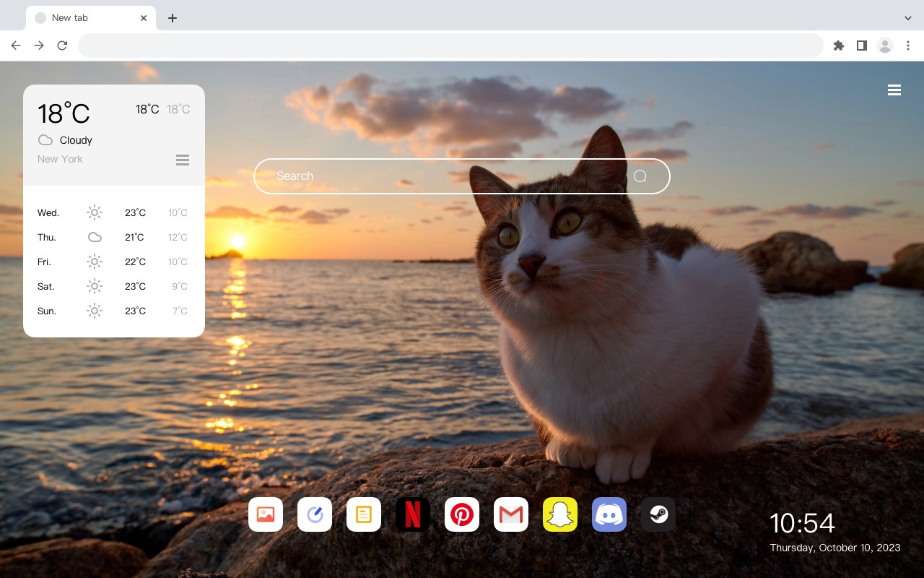
Task: Click into the Search field on the page
Action: click(x=462, y=176)
